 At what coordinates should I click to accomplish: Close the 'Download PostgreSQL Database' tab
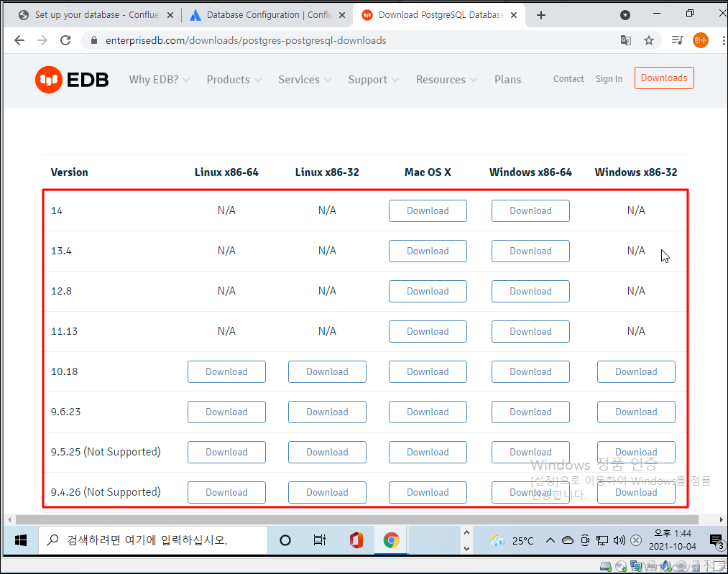pos(514,15)
